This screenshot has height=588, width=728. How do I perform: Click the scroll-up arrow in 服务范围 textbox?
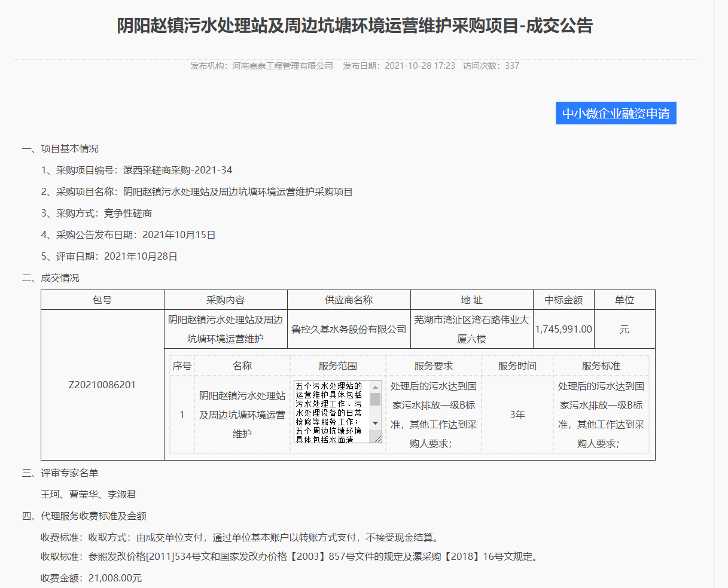[376, 387]
